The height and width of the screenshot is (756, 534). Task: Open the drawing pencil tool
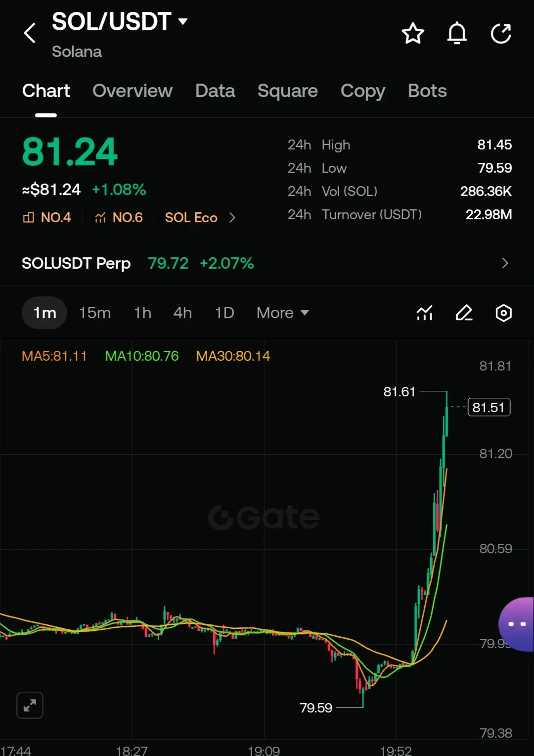464,313
